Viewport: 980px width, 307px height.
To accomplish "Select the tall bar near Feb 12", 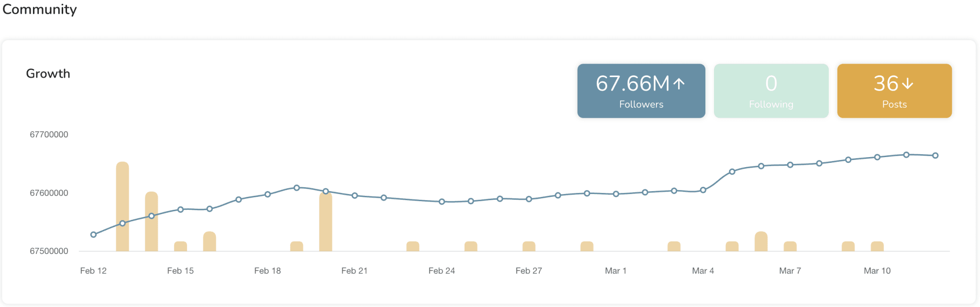I will (122, 206).
